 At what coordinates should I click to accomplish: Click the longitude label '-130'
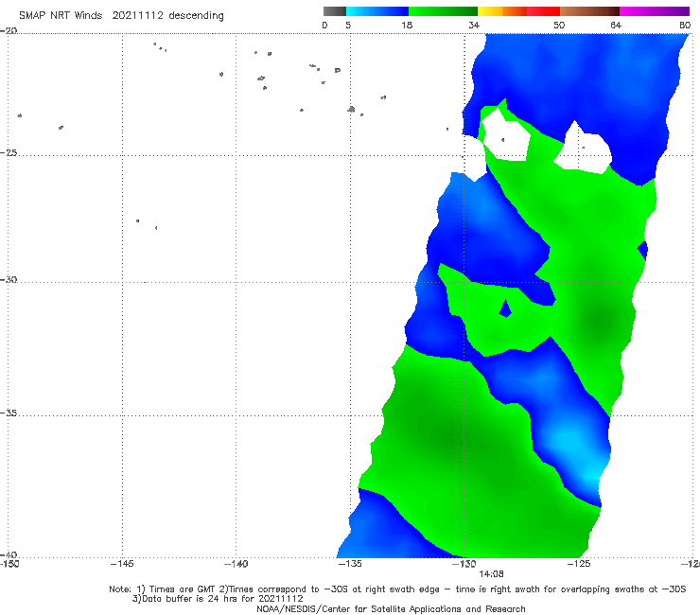coord(464,564)
